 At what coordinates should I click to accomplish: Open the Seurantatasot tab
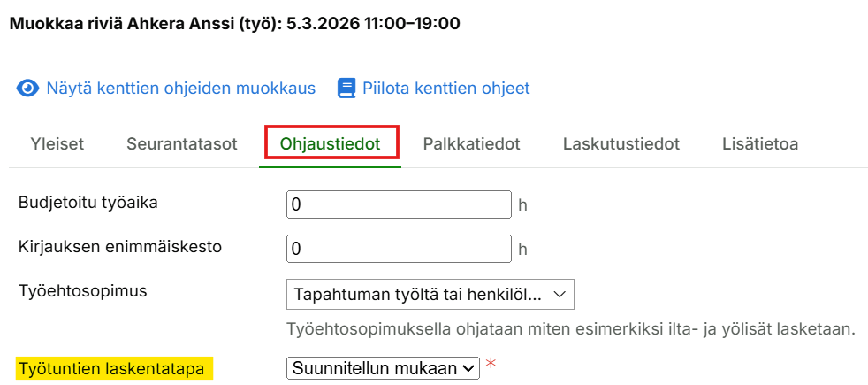point(182,143)
